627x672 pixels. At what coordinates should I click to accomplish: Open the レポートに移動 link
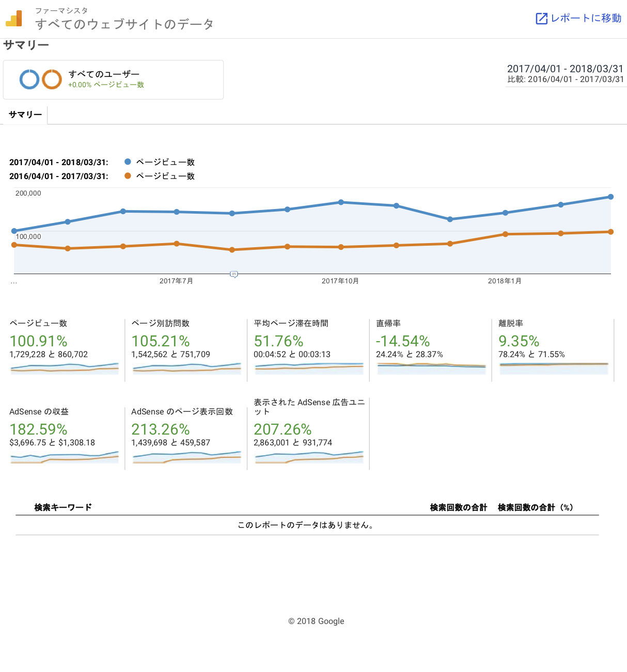pyautogui.click(x=578, y=18)
